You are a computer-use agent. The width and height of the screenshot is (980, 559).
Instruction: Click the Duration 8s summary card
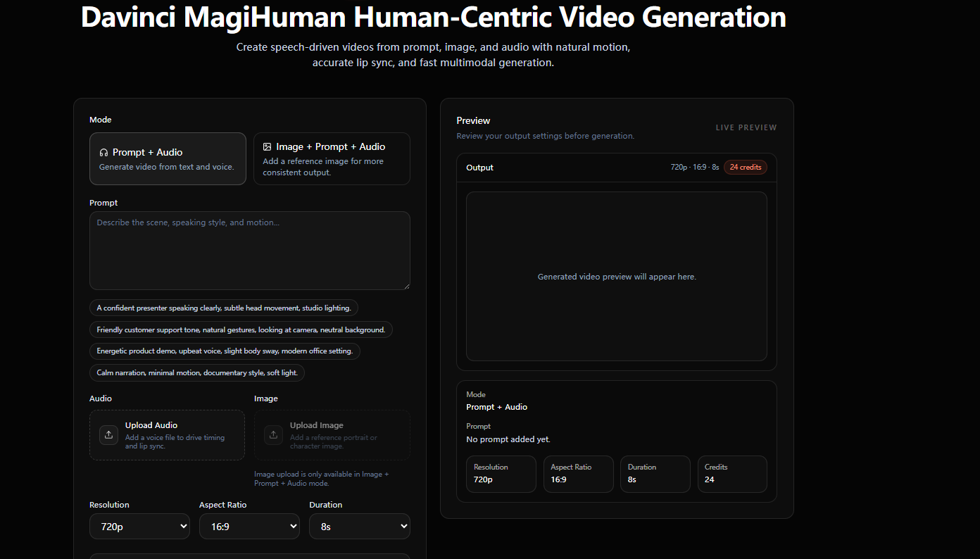(655, 474)
